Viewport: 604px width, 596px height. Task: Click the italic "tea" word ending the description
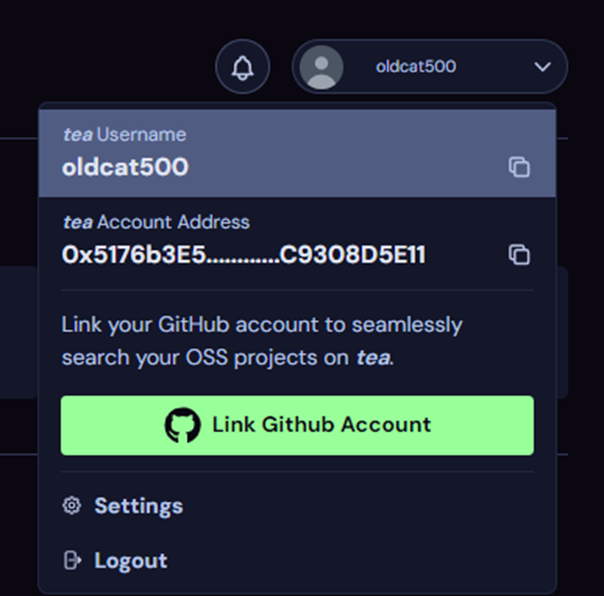tap(373, 357)
